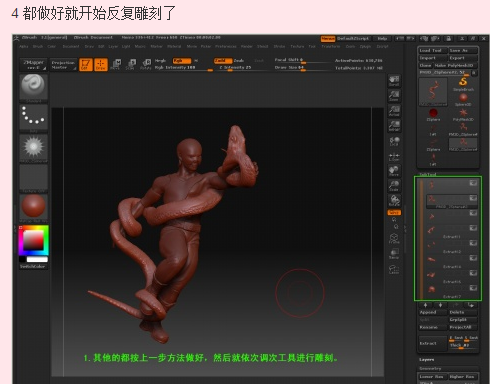Toggle visibility eye of Extract5 subtool

coord(473,273)
